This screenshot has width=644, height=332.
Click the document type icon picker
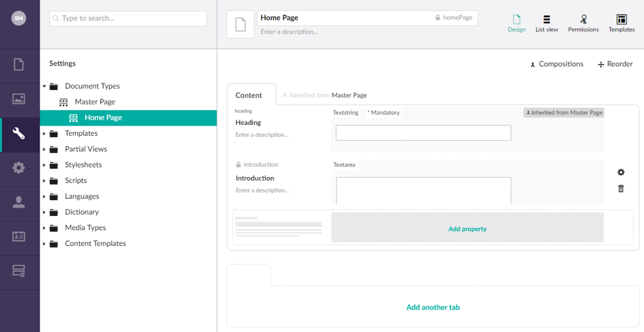[241, 25]
